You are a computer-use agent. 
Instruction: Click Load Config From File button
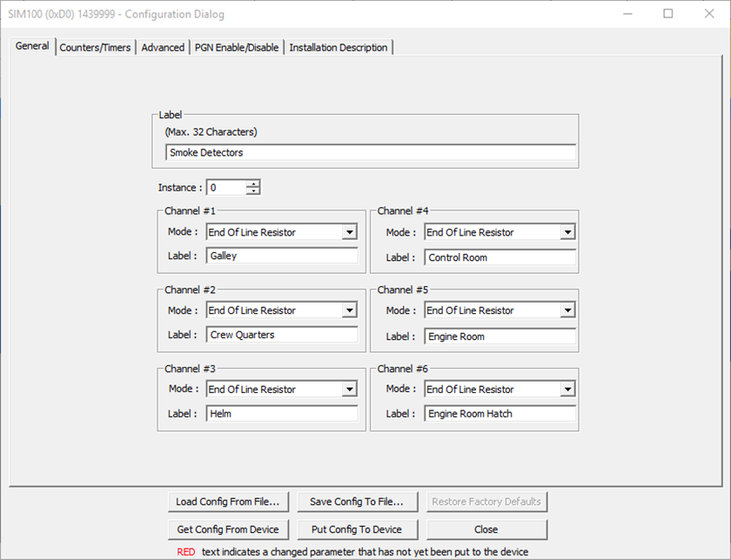click(x=227, y=502)
